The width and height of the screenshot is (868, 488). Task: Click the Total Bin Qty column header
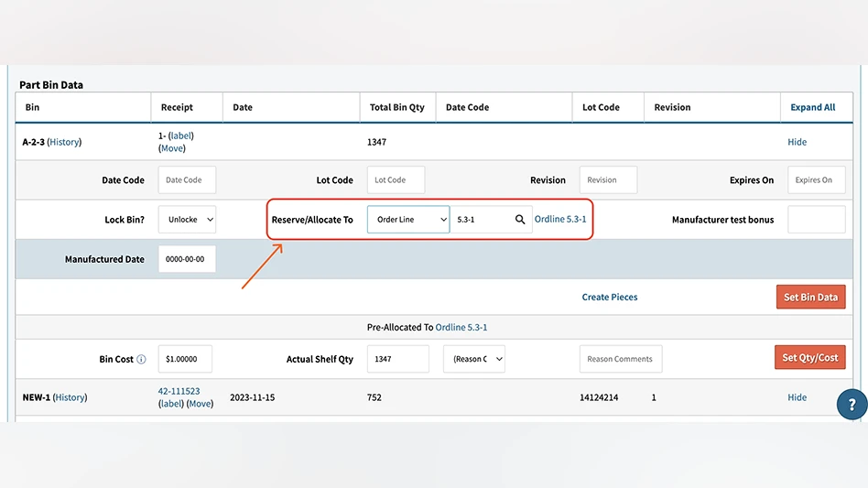point(396,107)
